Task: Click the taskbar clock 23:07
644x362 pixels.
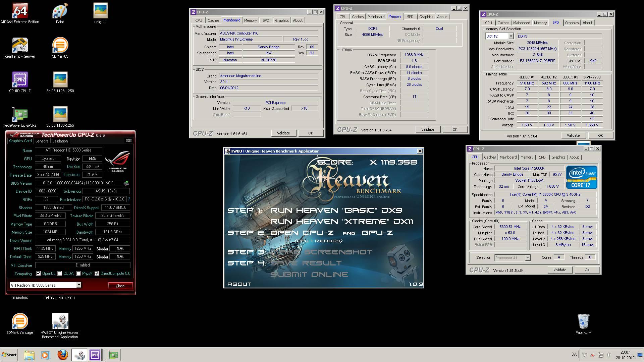Action: tap(625, 353)
